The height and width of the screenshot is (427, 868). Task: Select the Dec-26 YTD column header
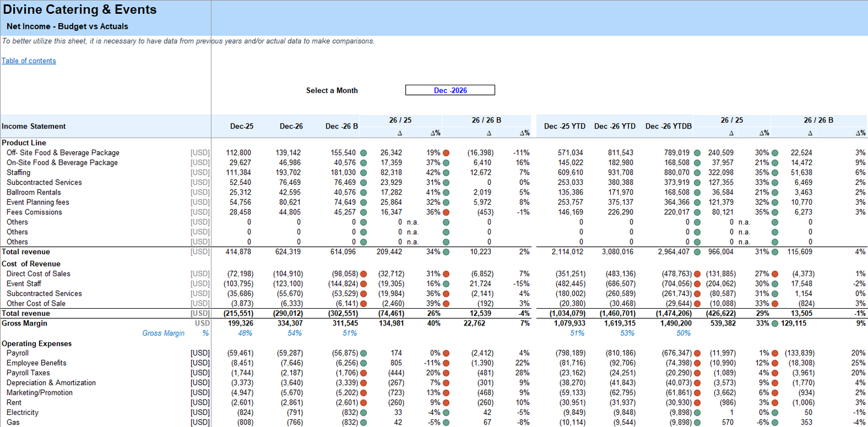tap(615, 126)
